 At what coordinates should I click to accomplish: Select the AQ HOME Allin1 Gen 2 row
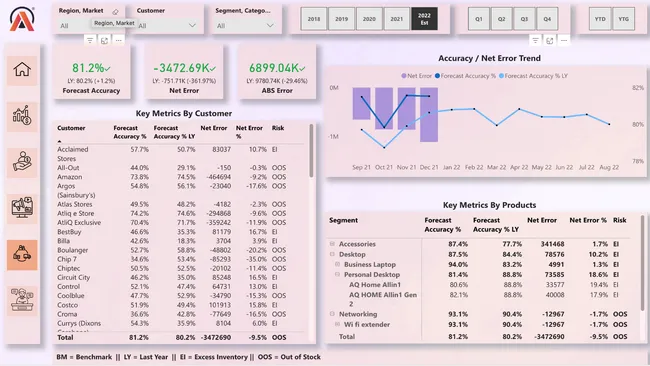click(x=479, y=299)
